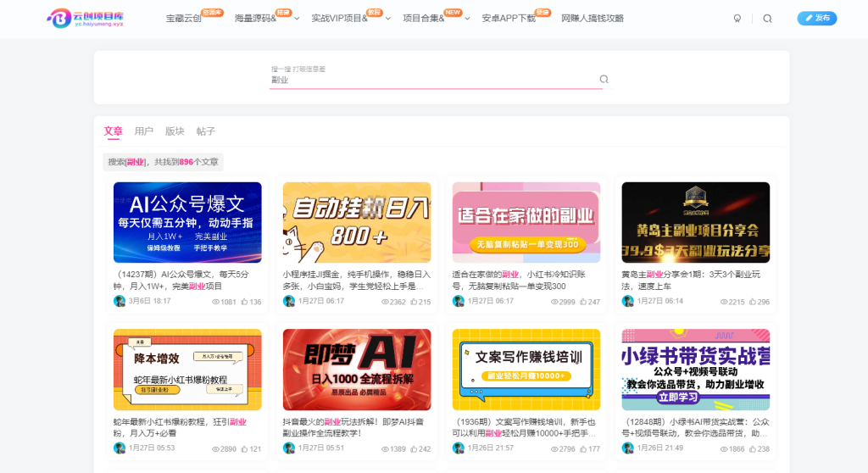Image resolution: width=868 pixels, height=473 pixels.
Task: Click the search input containing 副业
Action: tap(432, 80)
